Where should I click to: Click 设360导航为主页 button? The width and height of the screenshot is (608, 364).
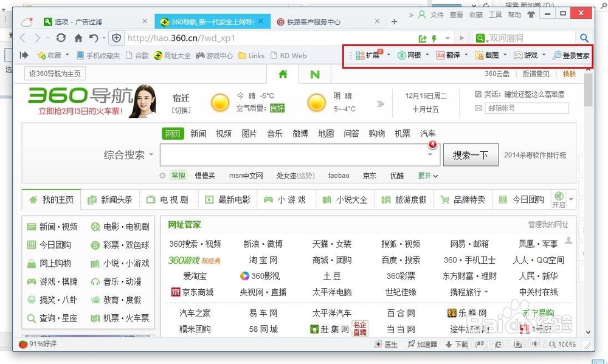[55, 74]
